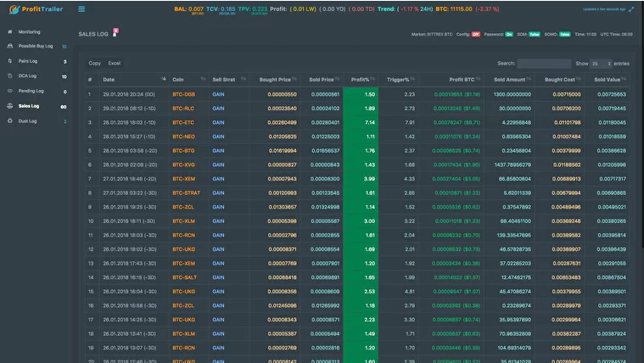This screenshot has height=363, width=644.
Task: Click the BTC: 11115.00 price in header
Action: 454,9
